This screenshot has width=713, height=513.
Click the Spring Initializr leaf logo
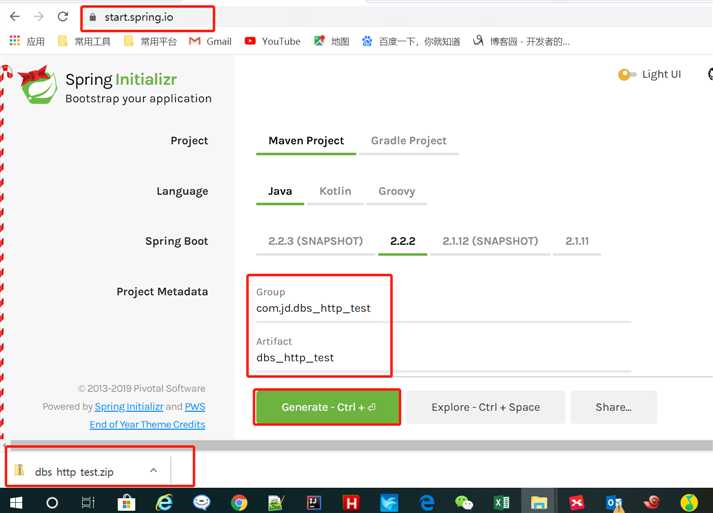pos(38,85)
